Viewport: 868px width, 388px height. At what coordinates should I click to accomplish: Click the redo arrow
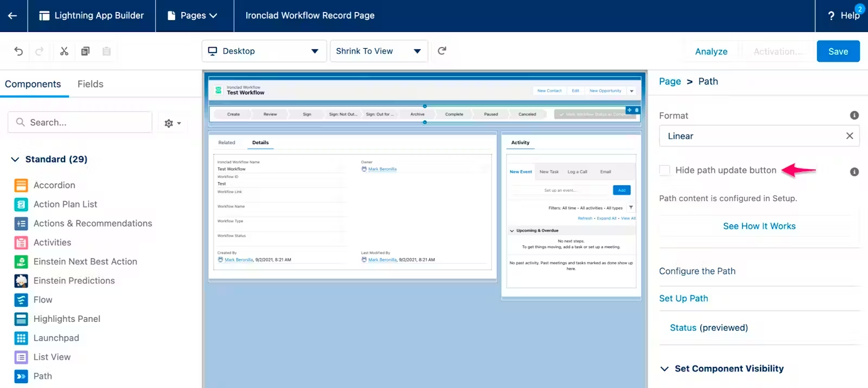pos(39,51)
